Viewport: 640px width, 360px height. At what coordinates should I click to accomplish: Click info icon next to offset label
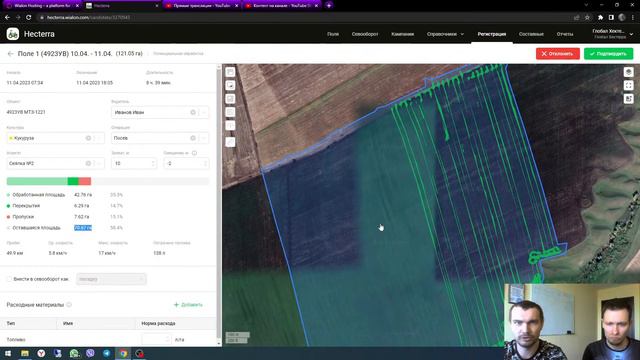pos(194,153)
